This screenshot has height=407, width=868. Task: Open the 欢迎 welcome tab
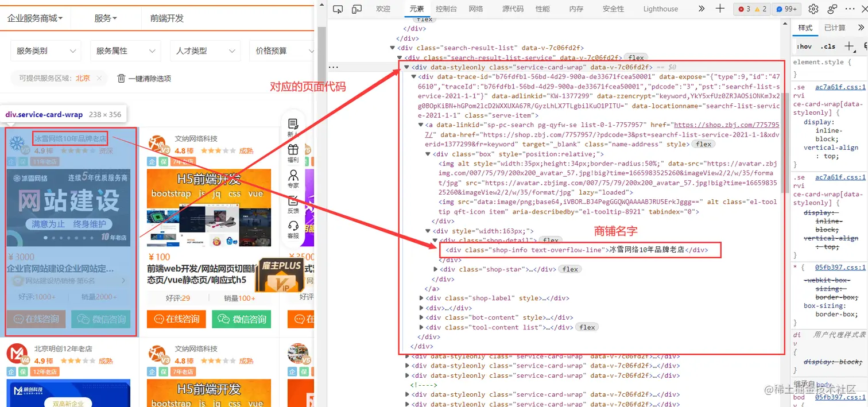383,9
